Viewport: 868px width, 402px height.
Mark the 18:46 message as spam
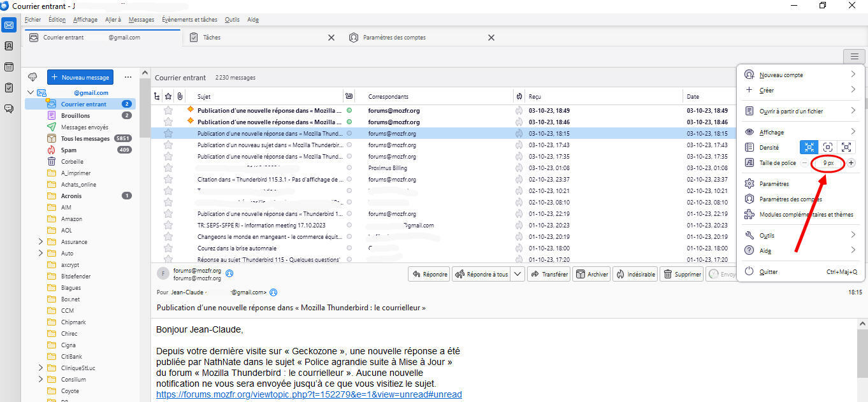point(519,122)
